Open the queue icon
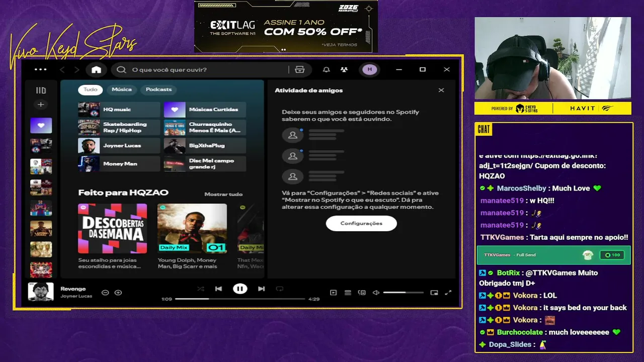Image resolution: width=644 pixels, height=362 pixels. pos(348,293)
